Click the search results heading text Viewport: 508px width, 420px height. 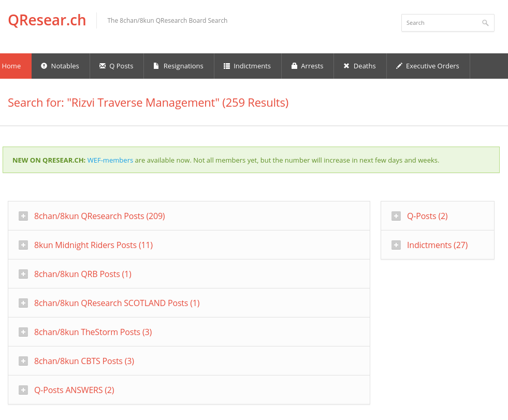pos(148,103)
